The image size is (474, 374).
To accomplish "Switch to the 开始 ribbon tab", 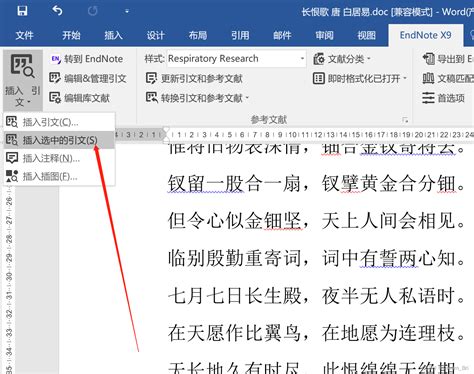I will click(71, 35).
